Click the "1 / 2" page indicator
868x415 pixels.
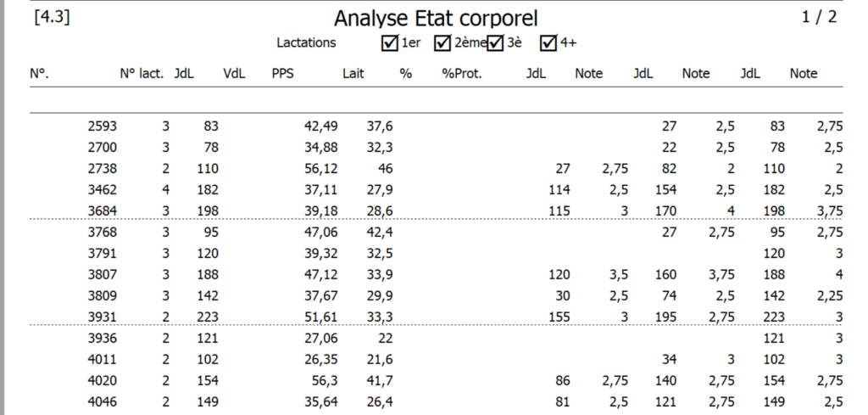(819, 17)
